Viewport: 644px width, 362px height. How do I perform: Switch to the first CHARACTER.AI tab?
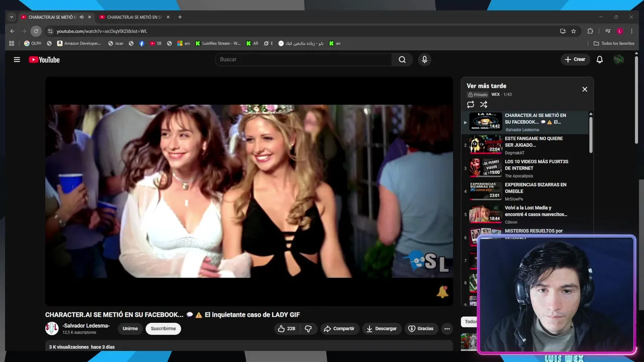(x=52, y=17)
